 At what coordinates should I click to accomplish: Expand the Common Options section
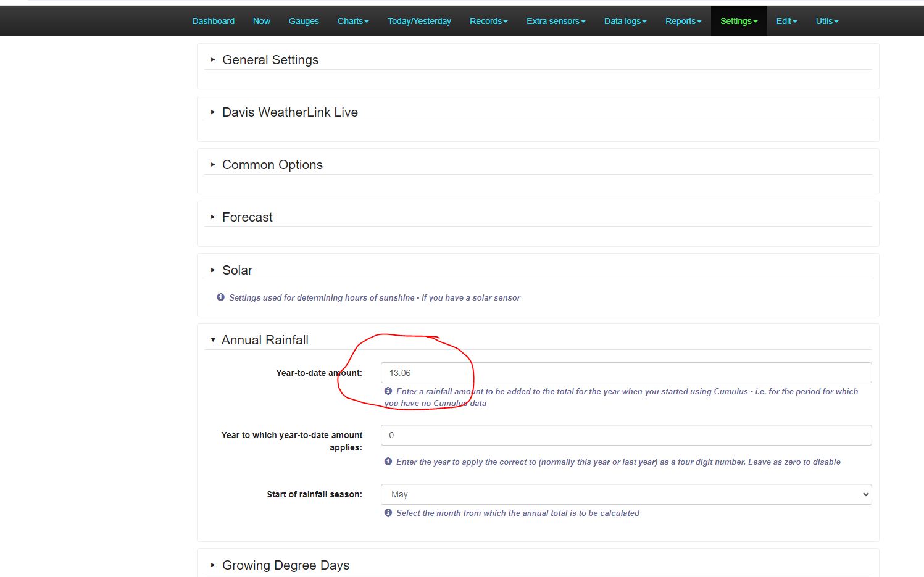pyautogui.click(x=272, y=165)
